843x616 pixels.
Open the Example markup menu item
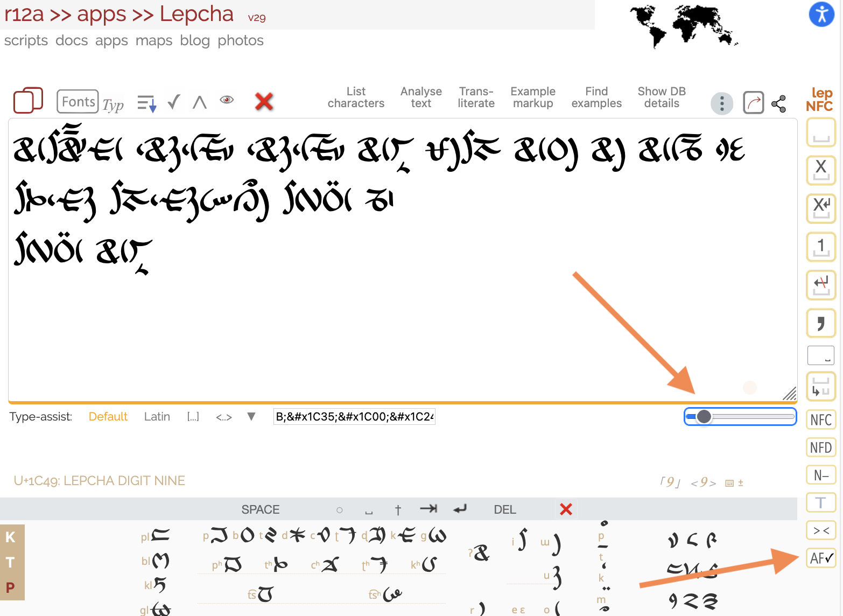(533, 97)
